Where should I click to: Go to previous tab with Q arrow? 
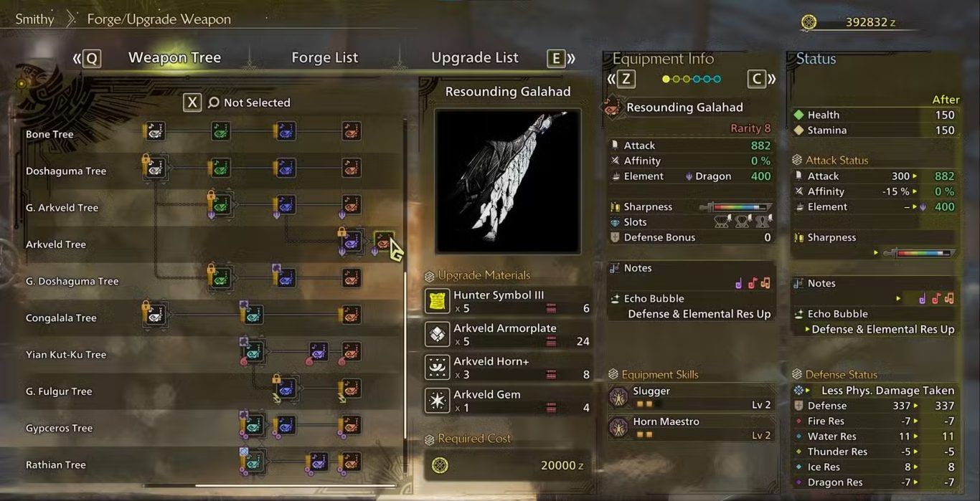click(x=87, y=58)
